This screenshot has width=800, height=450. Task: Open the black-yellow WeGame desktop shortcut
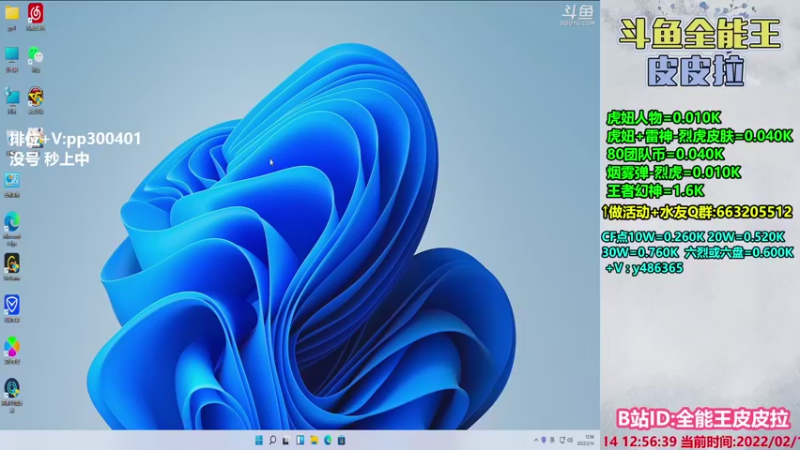coord(12,267)
